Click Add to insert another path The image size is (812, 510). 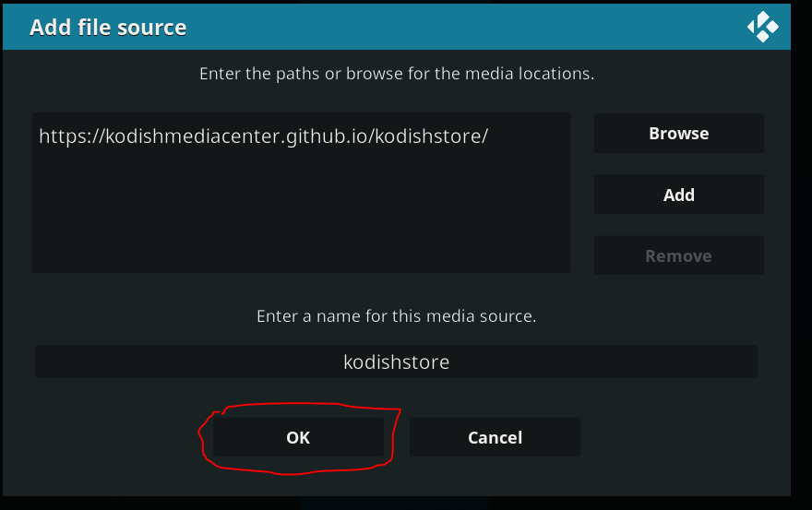tap(678, 195)
